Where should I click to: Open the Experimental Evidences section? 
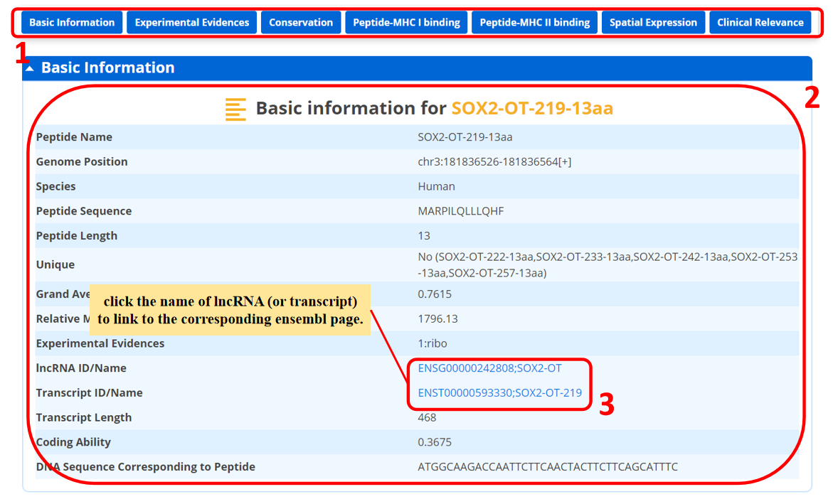192,23
